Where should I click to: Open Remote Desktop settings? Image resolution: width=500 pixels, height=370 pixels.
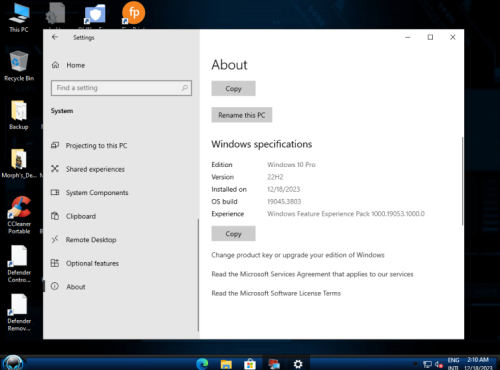(91, 240)
